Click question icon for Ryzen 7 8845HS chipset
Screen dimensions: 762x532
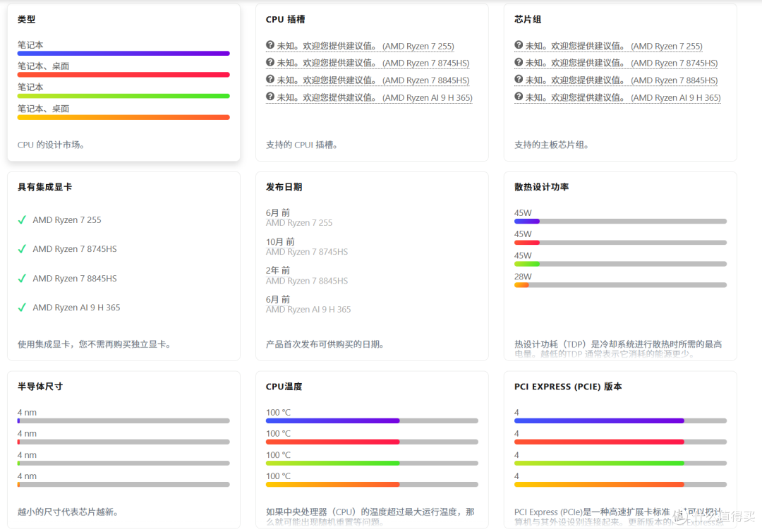(x=519, y=79)
